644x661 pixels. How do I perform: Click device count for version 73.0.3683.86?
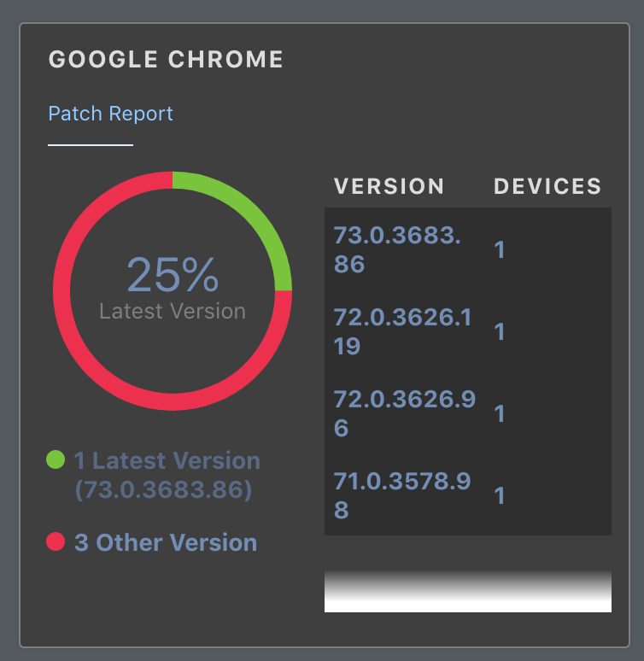point(500,249)
